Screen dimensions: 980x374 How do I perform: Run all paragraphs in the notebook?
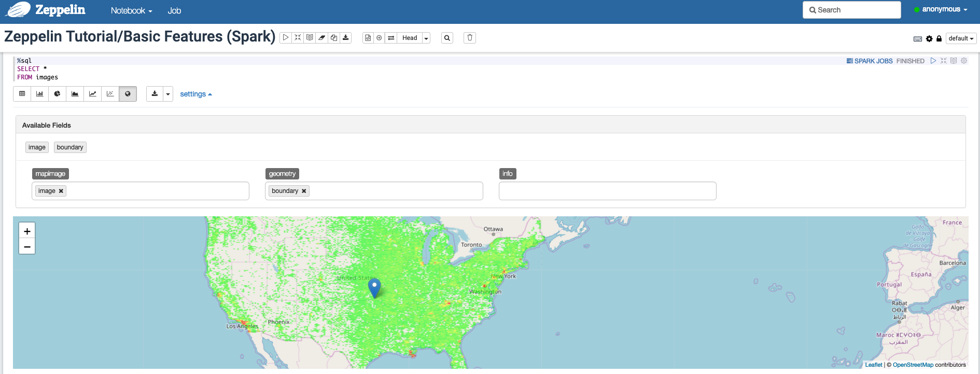(x=285, y=38)
